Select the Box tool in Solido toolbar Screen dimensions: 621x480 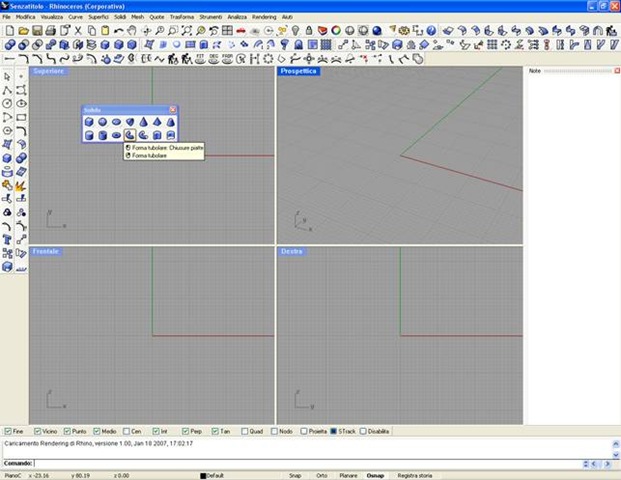click(x=89, y=122)
